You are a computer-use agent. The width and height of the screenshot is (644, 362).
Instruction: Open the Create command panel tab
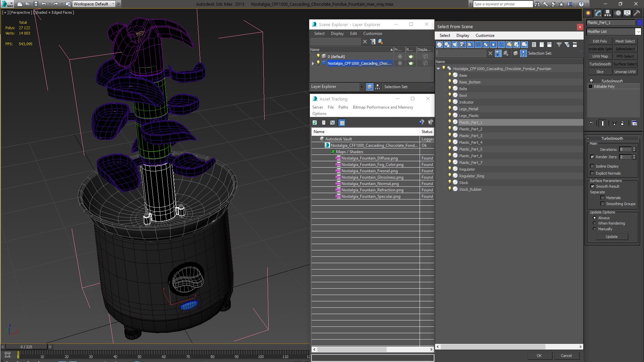[588, 13]
